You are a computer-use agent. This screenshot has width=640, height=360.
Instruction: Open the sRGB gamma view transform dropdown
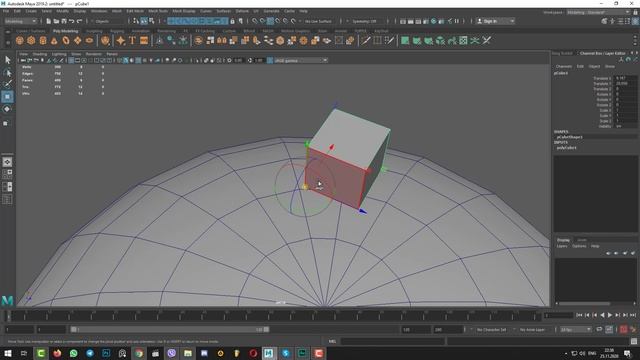point(301,60)
